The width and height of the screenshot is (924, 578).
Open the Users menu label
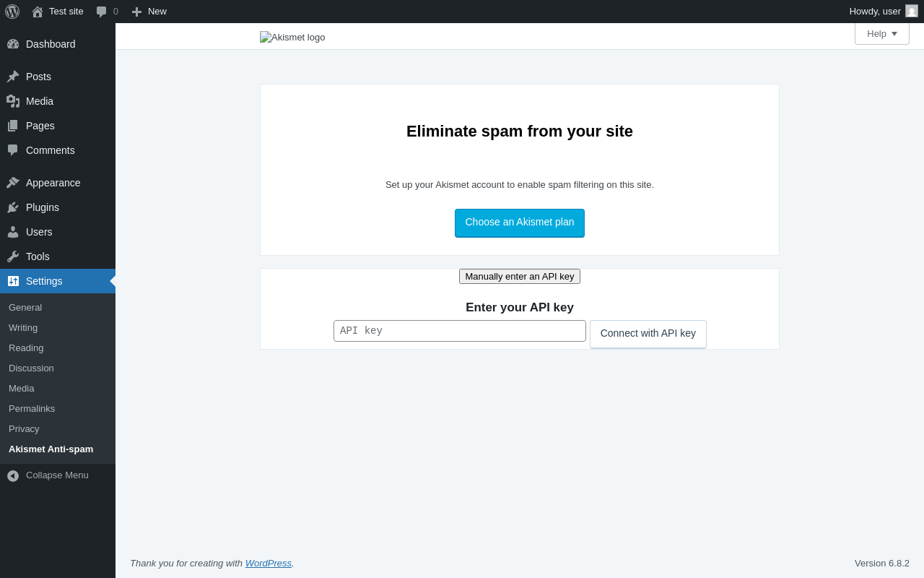click(39, 232)
